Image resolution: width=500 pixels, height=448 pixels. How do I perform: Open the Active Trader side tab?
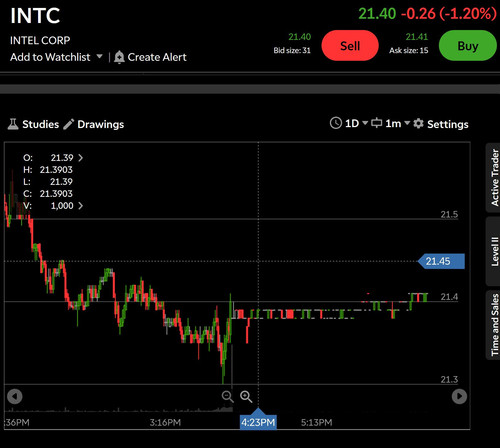(494, 178)
